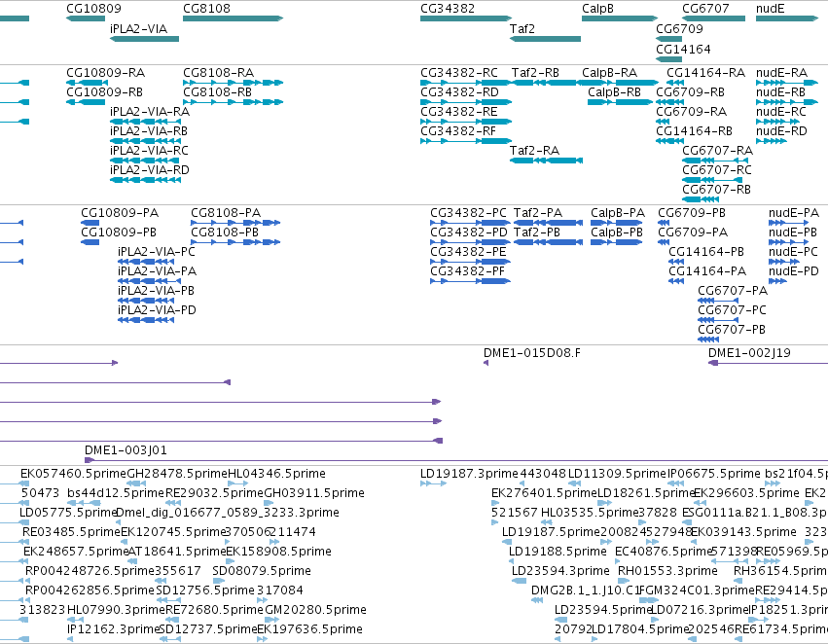Open EST Dmel_dig_016677_0589_3233.3prime
The width and height of the screenshot is (828, 644).
tap(120, 522)
